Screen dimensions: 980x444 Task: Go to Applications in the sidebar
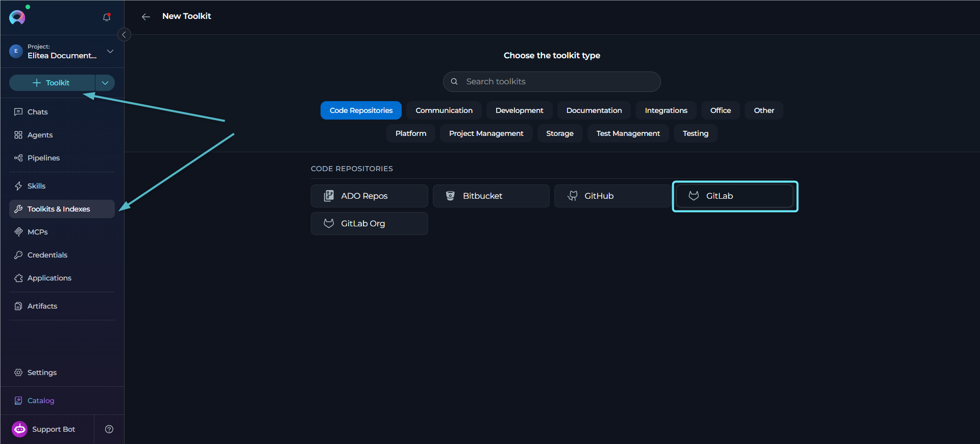tap(62, 278)
